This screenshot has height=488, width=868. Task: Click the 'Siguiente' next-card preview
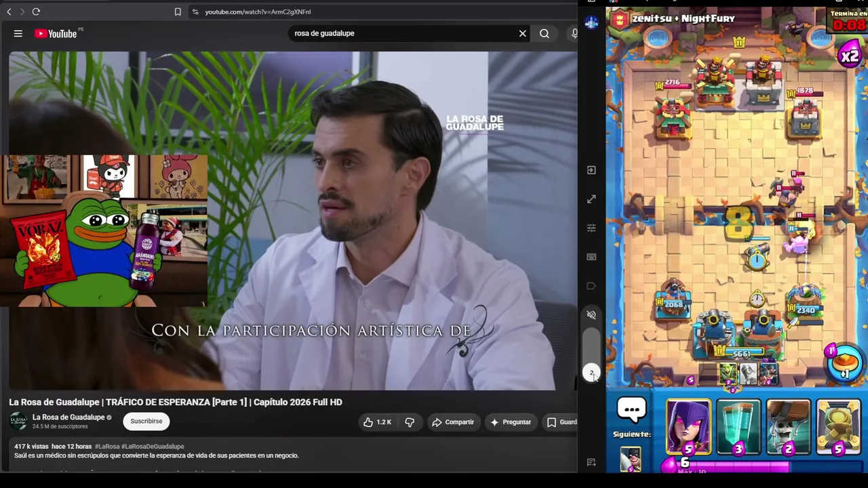click(631, 460)
